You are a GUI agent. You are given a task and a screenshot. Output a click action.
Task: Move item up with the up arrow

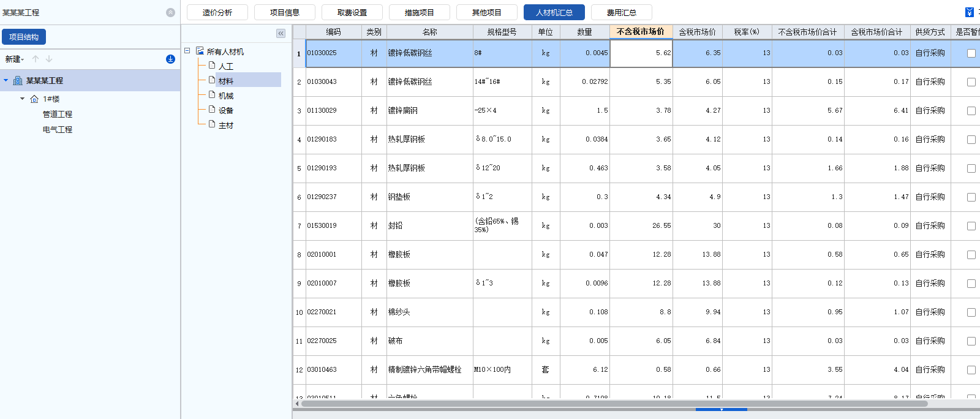click(36, 59)
